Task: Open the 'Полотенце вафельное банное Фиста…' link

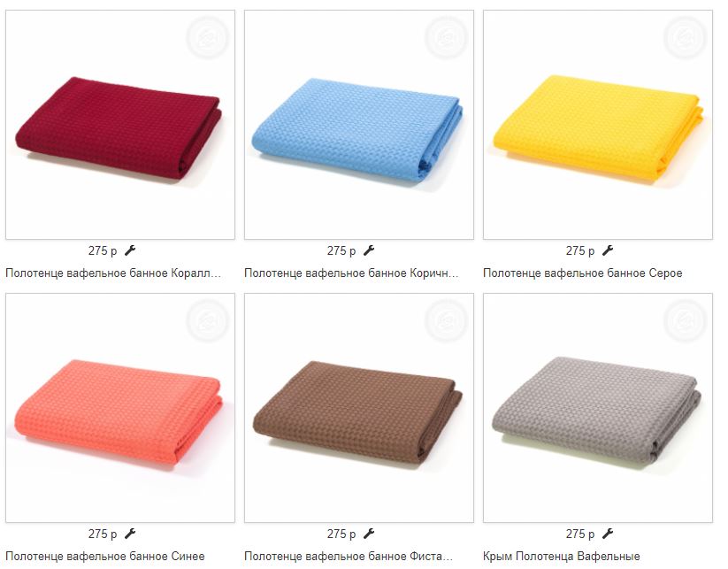Action: pyautogui.click(x=349, y=556)
